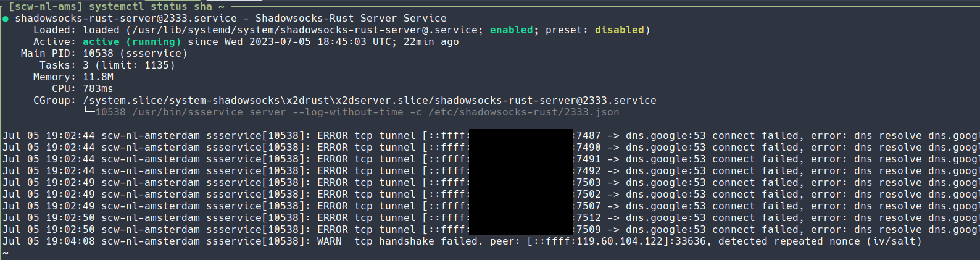
Task: Click the green "active (running)" status
Action: [131, 42]
